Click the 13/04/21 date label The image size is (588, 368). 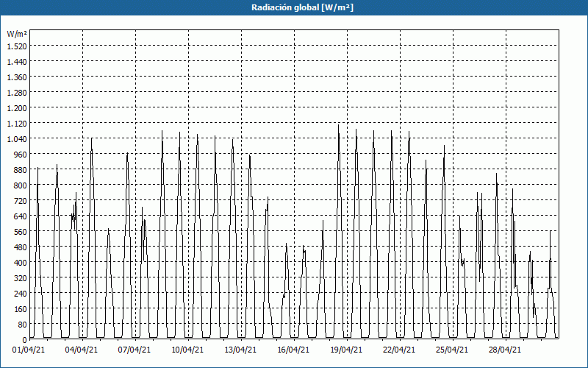click(240, 350)
